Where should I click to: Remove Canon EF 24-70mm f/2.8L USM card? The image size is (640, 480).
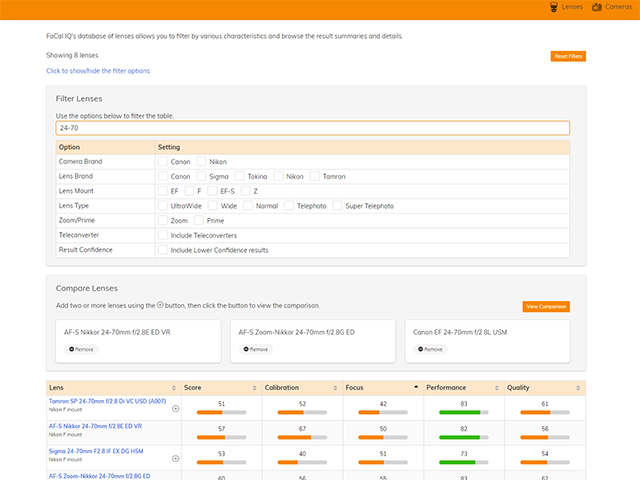(430, 349)
